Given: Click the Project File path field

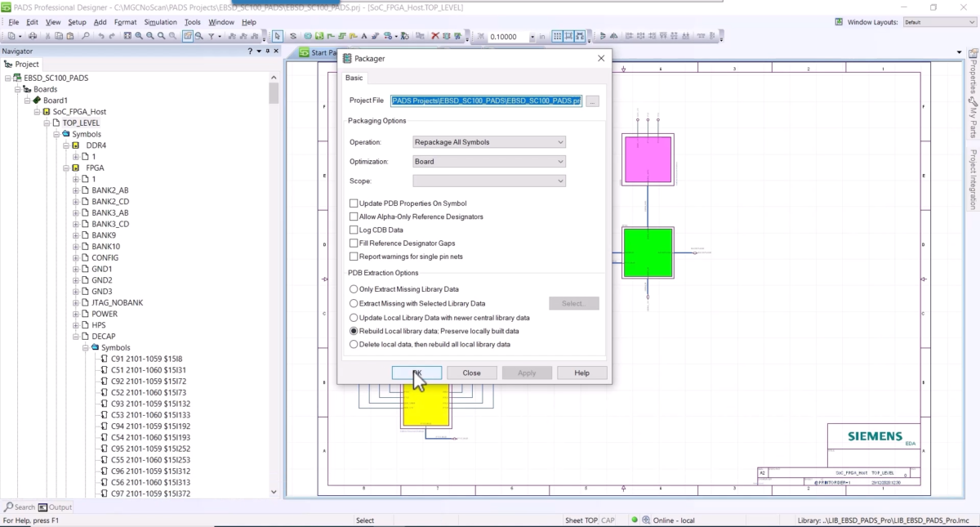Looking at the screenshot, I should (x=486, y=100).
